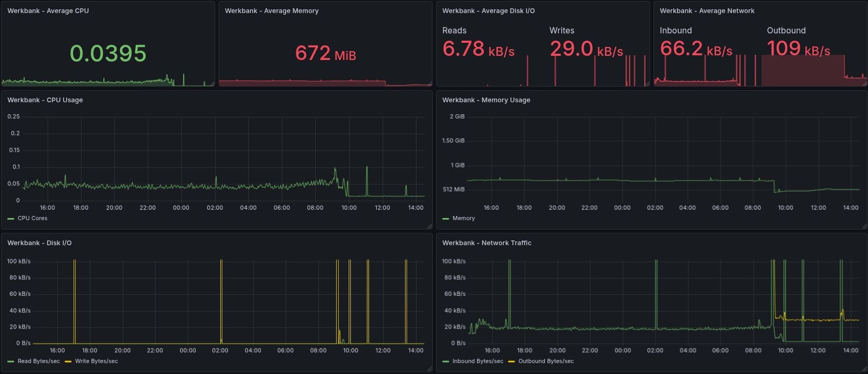Screen dimensions: 868x374
Task: Toggle the CPU Cores series in legend
Action: tap(32, 219)
